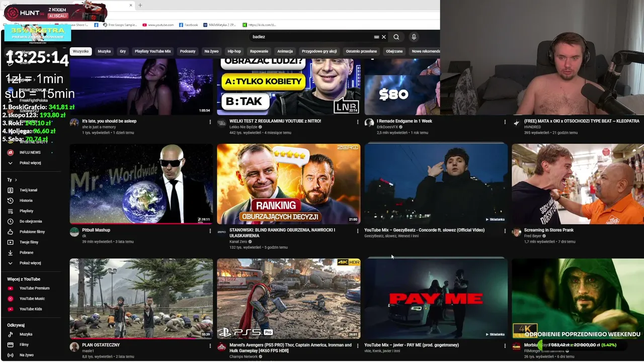Select the Obejrzane filter chip

[394, 51]
